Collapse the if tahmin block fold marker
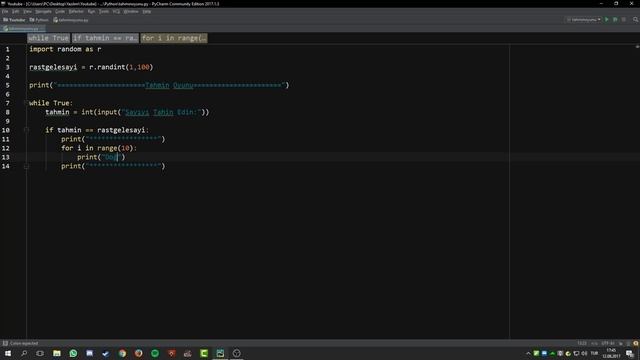The image size is (640, 360). pos(26,130)
